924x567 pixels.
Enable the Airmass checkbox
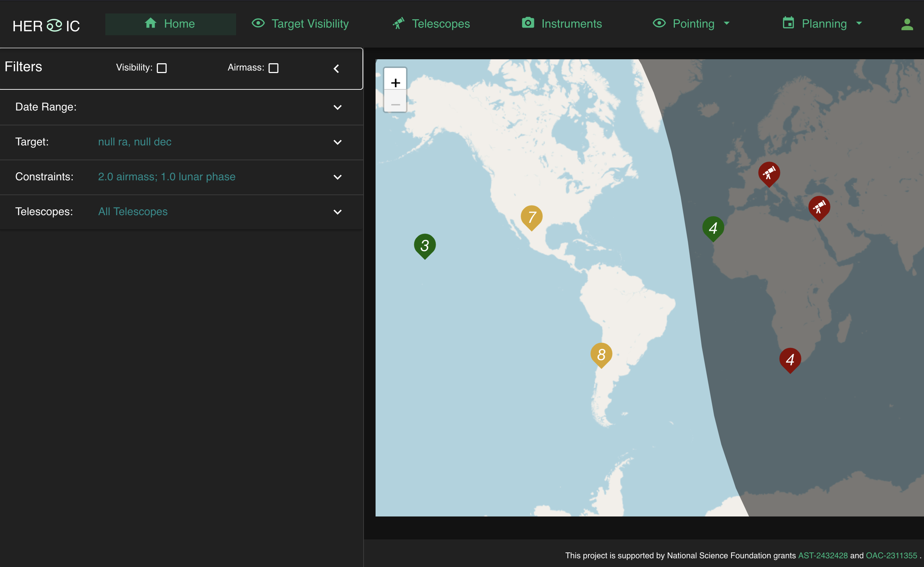(x=273, y=68)
